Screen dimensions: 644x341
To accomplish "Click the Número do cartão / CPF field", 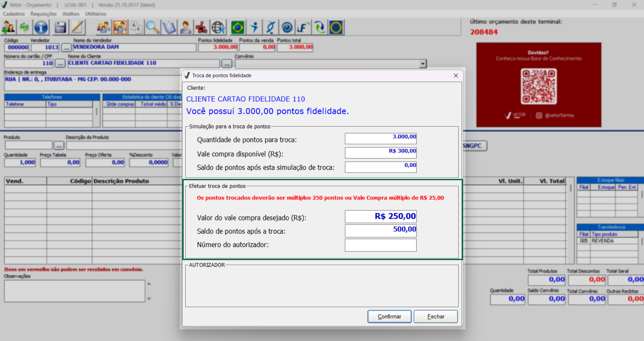I will (29, 63).
